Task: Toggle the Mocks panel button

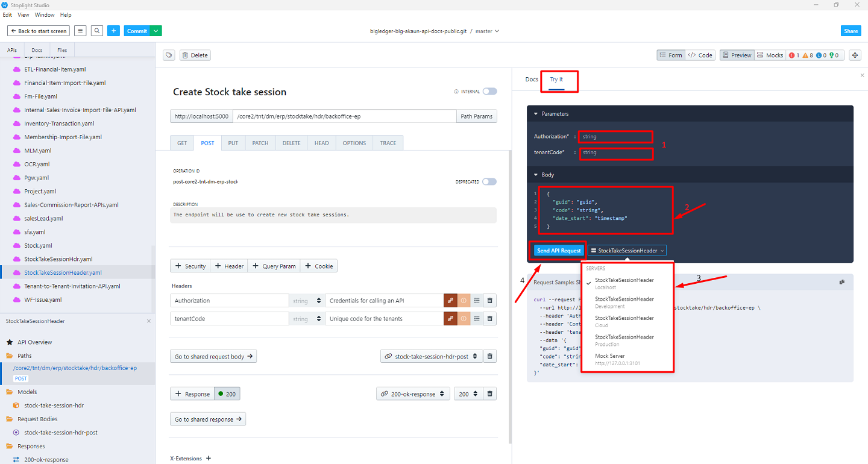Action: (770, 55)
